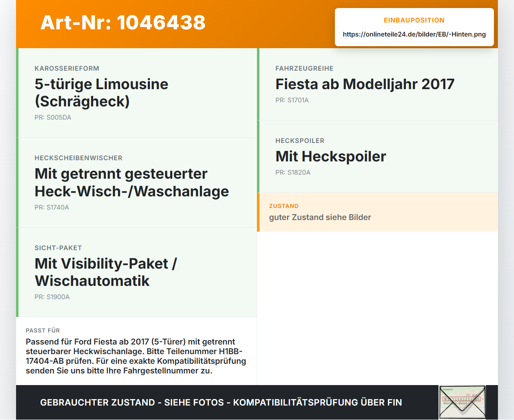This screenshot has height=420, width=514.
Task: Click the PASST FÜR label
Action: (x=43, y=330)
